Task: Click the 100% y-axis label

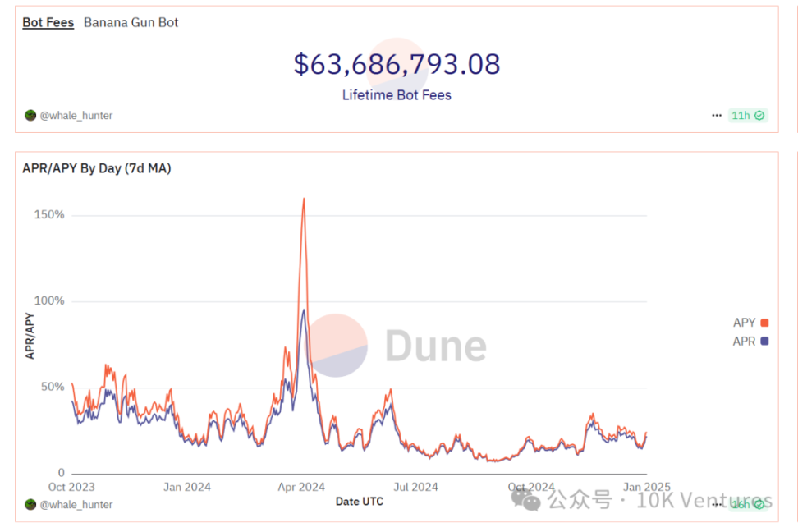Action: click(x=49, y=300)
